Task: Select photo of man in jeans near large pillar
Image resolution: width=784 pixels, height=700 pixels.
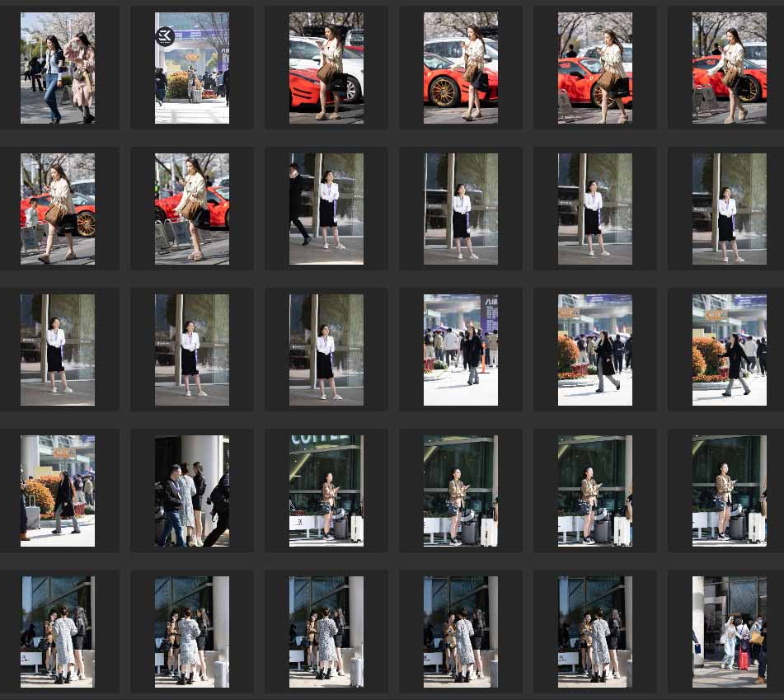Action: coord(192,491)
